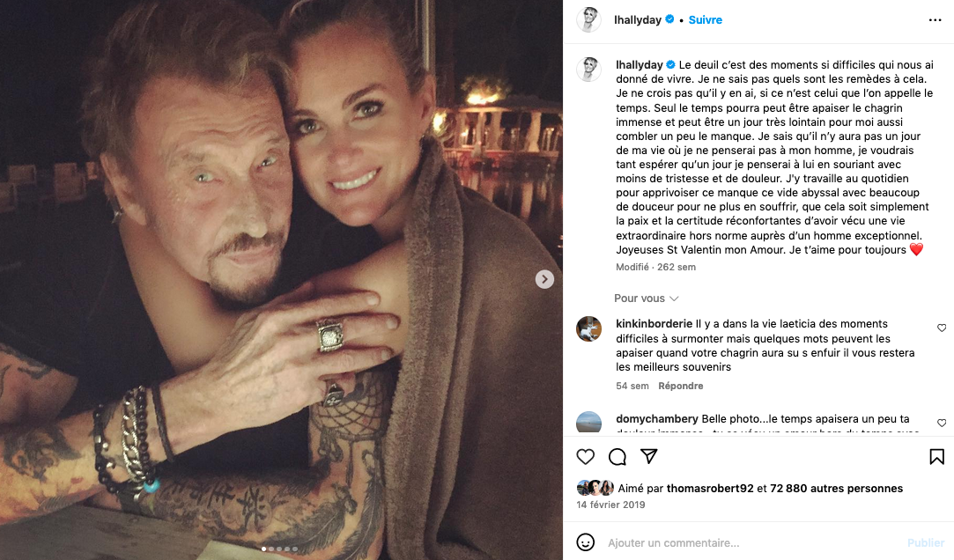Share the post via paper plane icon
954x560 pixels.
(649, 456)
